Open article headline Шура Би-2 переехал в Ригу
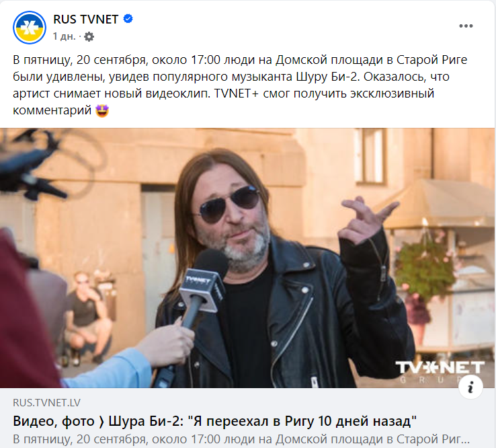Viewport: 496px width, 448px height. point(215,421)
